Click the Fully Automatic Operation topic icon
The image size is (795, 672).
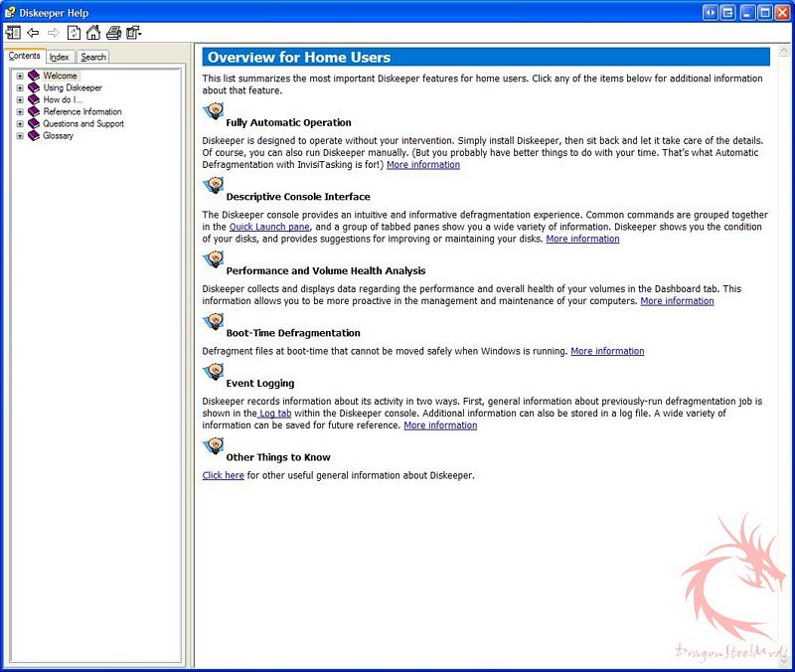[x=213, y=112]
